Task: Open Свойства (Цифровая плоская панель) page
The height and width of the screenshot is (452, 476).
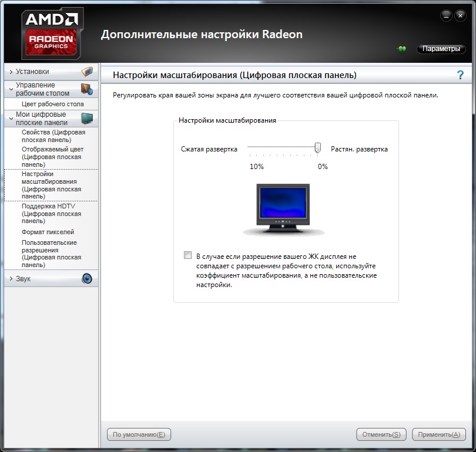Action: (53, 136)
